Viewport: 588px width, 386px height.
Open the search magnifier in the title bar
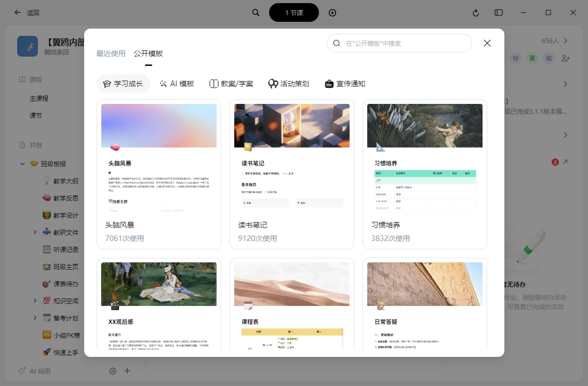[x=256, y=12]
